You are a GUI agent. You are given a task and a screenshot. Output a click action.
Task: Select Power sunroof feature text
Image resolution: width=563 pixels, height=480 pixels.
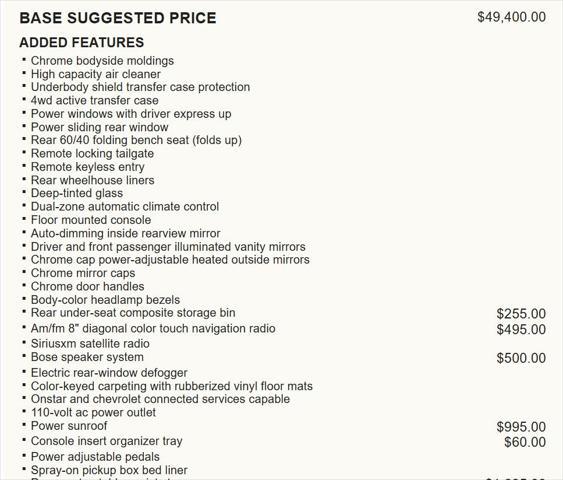coord(69,426)
